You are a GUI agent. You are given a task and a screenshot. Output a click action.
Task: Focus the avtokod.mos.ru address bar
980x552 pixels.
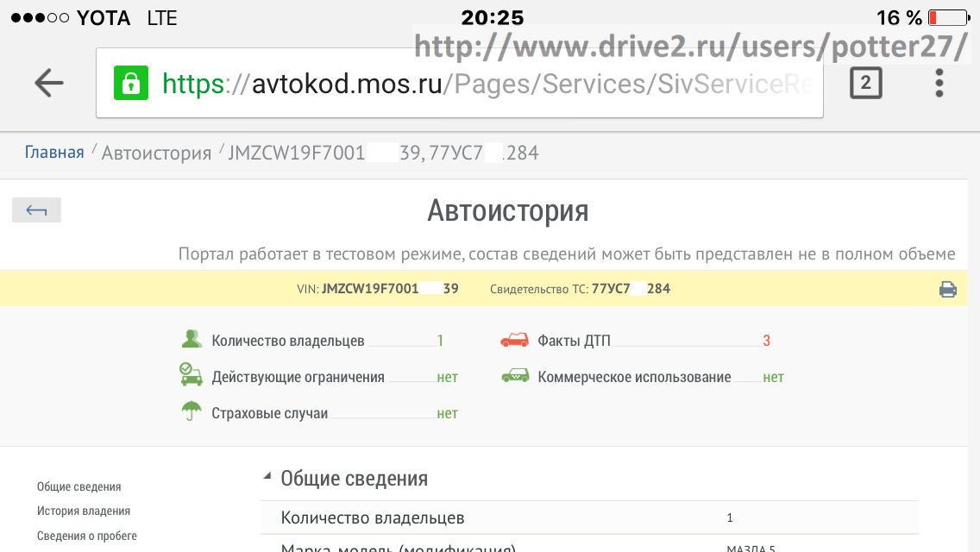tap(459, 83)
